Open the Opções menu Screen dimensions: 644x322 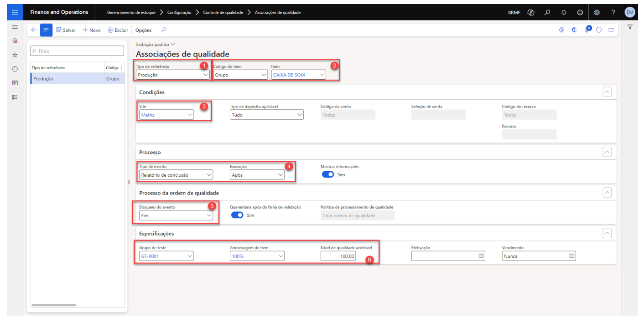point(143,30)
